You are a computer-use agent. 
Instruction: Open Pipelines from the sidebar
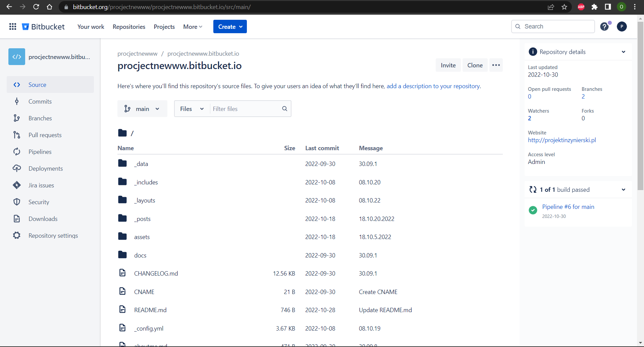coord(40,152)
